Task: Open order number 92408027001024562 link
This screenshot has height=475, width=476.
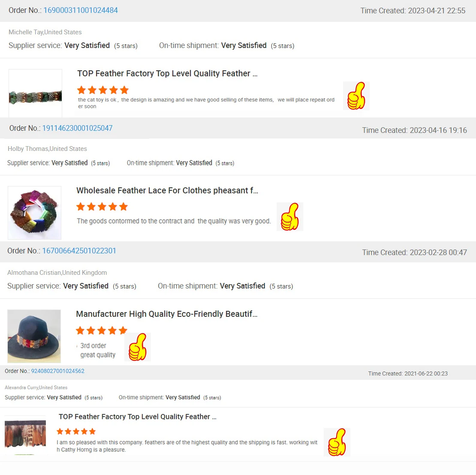Action: [58, 371]
